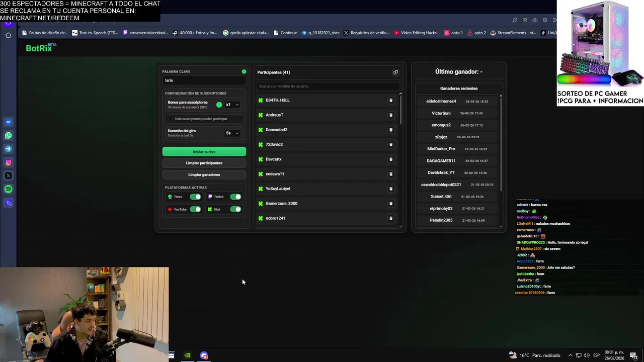Show subscriber bonus info icon
This screenshot has height=362, width=644.
coord(219,105)
